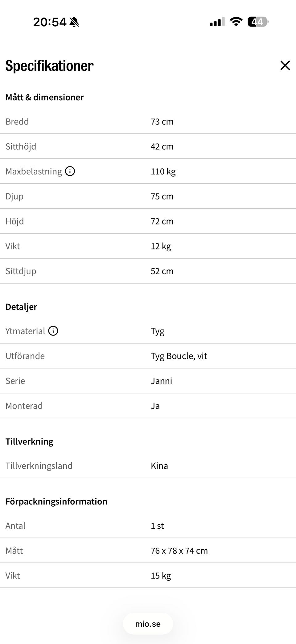Tap the Specifikationer title

pos(50,65)
